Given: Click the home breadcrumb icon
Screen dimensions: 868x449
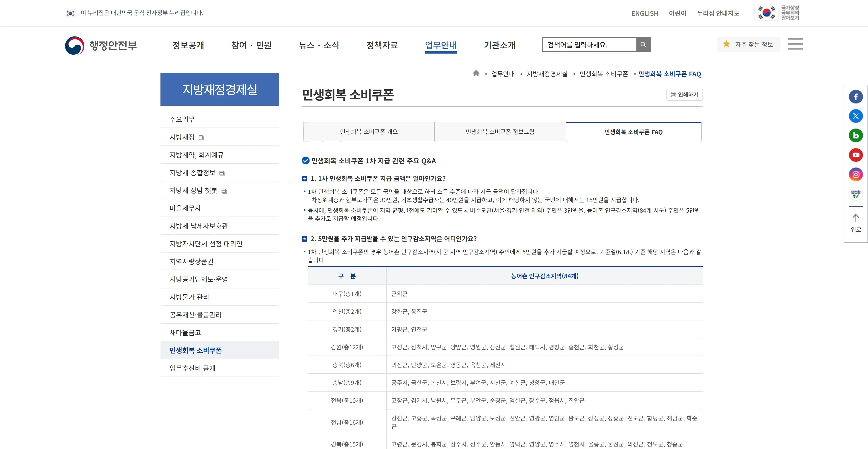Looking at the screenshot, I should pos(476,73).
